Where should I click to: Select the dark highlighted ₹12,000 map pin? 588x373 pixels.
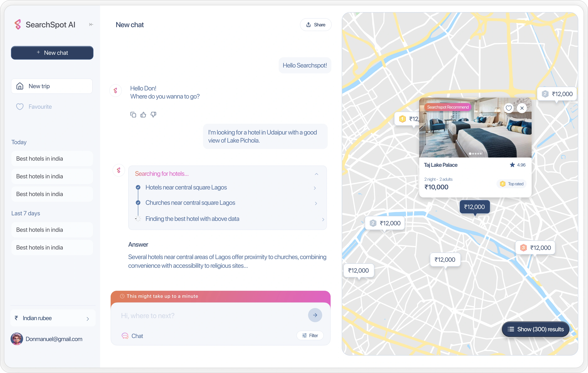tap(474, 207)
